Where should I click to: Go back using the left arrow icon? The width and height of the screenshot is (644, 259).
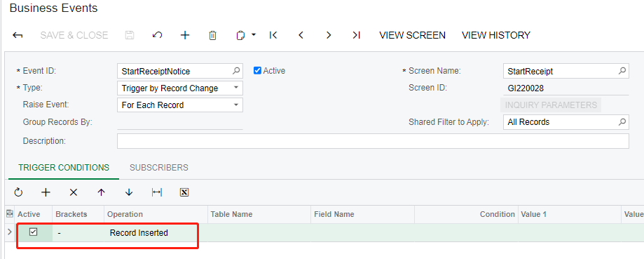18,35
